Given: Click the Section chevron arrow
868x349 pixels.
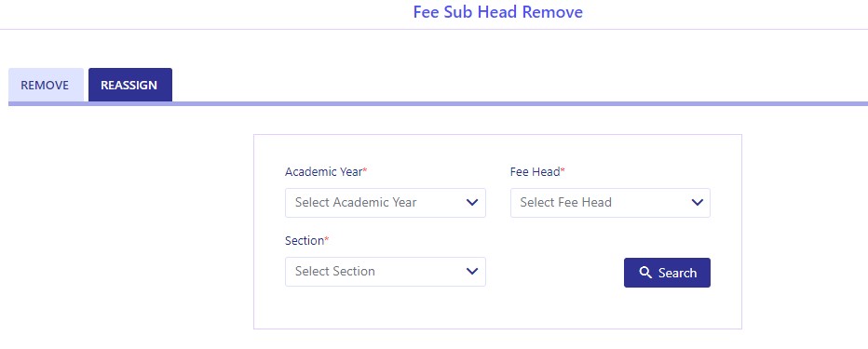Looking at the screenshot, I should (471, 271).
